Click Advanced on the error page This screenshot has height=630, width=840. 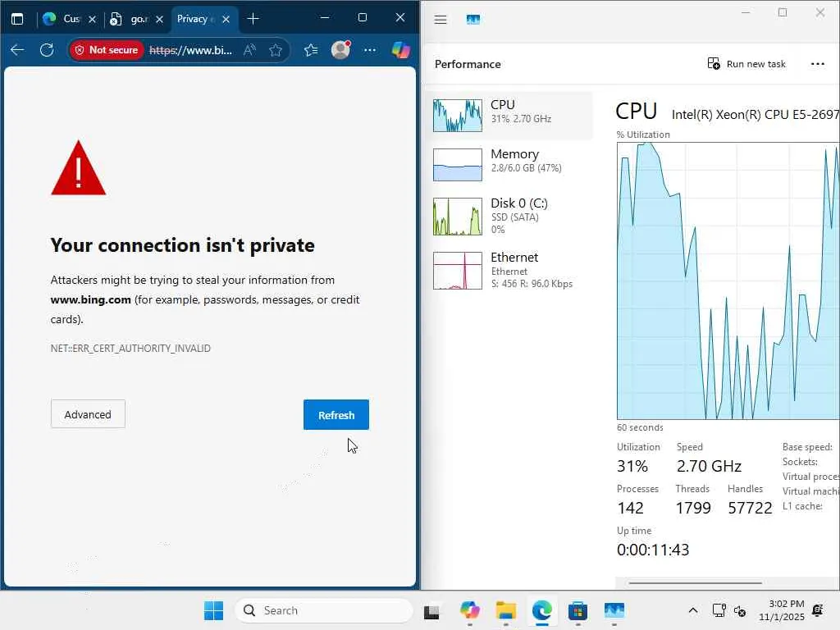88,414
